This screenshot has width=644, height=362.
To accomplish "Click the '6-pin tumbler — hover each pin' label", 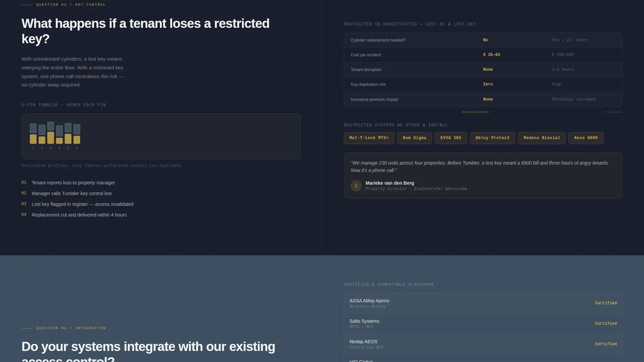I will [63, 105].
